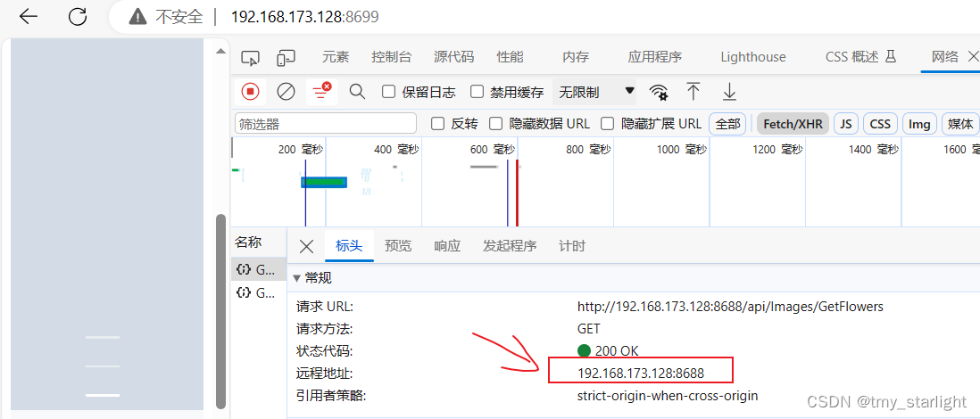Switch to the 预览 tab

(x=398, y=246)
